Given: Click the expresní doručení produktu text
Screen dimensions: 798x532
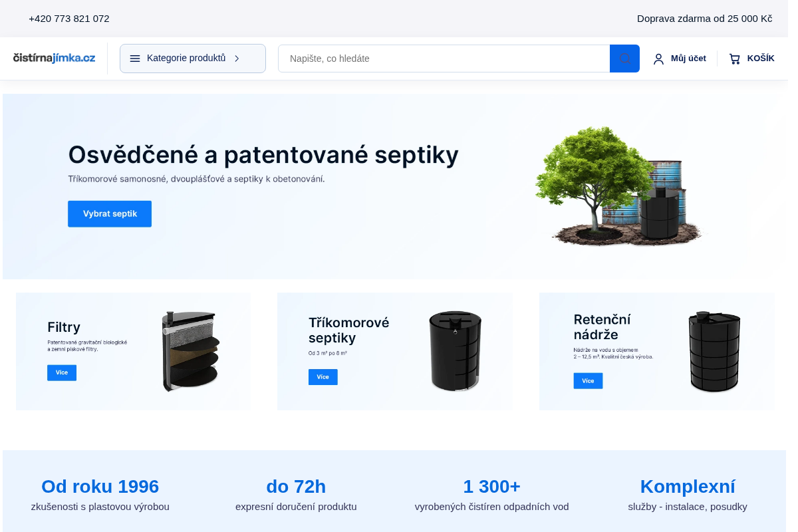Looking at the screenshot, I should coord(296,507).
